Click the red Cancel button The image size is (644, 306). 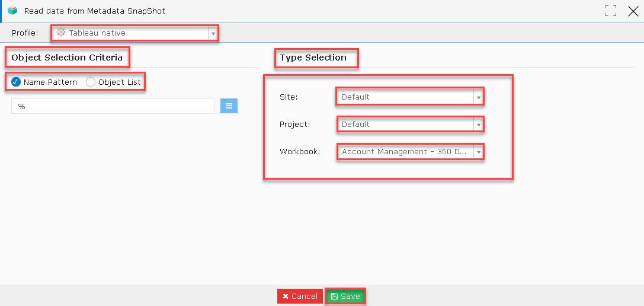pos(300,296)
